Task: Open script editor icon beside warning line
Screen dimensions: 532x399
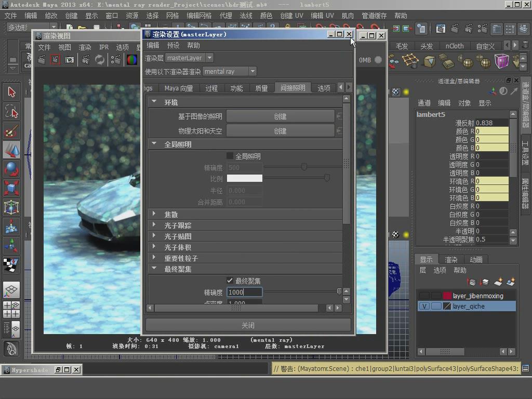Action: 526,368
